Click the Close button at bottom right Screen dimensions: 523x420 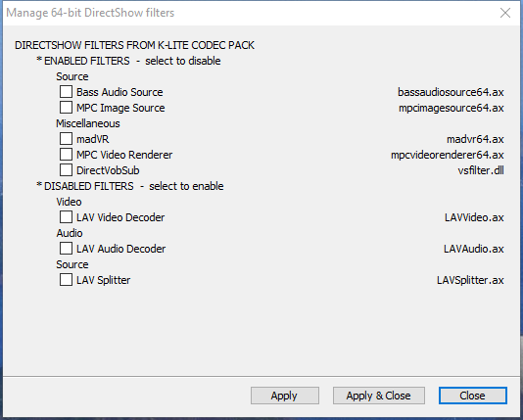pyautogui.click(x=473, y=396)
